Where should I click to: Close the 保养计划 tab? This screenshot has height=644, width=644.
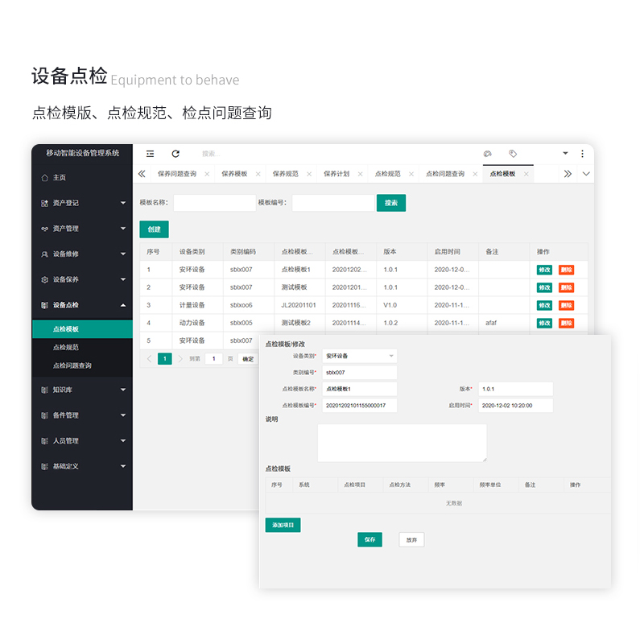360,174
